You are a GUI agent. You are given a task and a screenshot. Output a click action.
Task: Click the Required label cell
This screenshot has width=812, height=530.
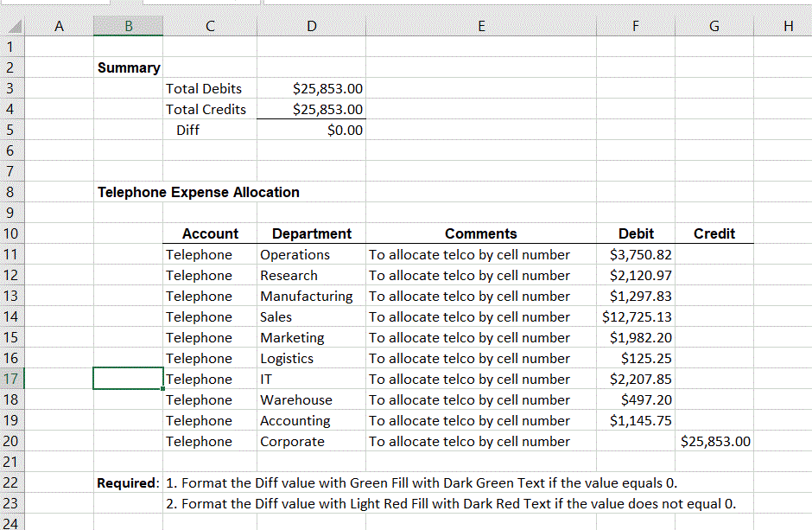coord(129,482)
